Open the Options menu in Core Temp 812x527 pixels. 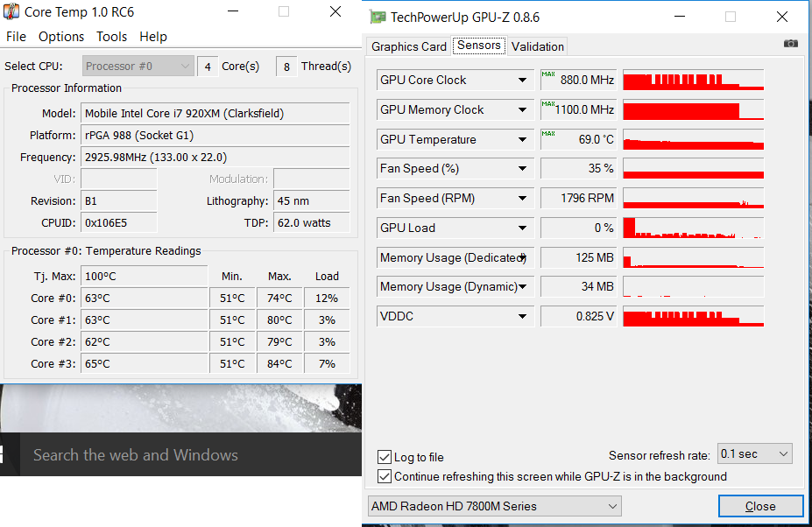tap(61, 37)
